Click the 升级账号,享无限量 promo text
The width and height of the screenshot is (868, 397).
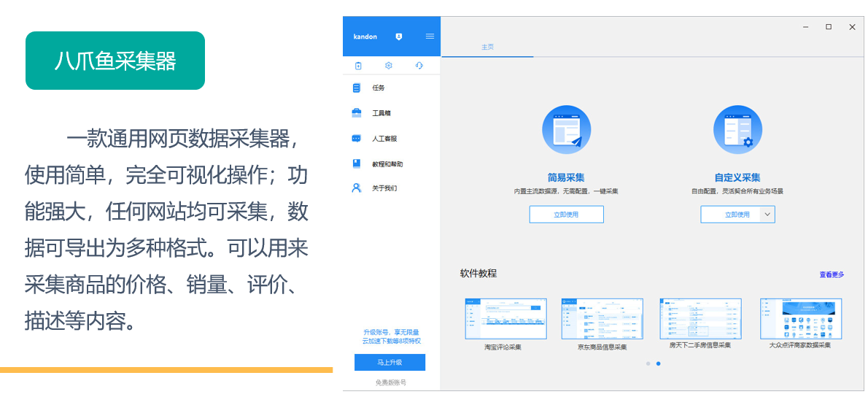point(391,331)
